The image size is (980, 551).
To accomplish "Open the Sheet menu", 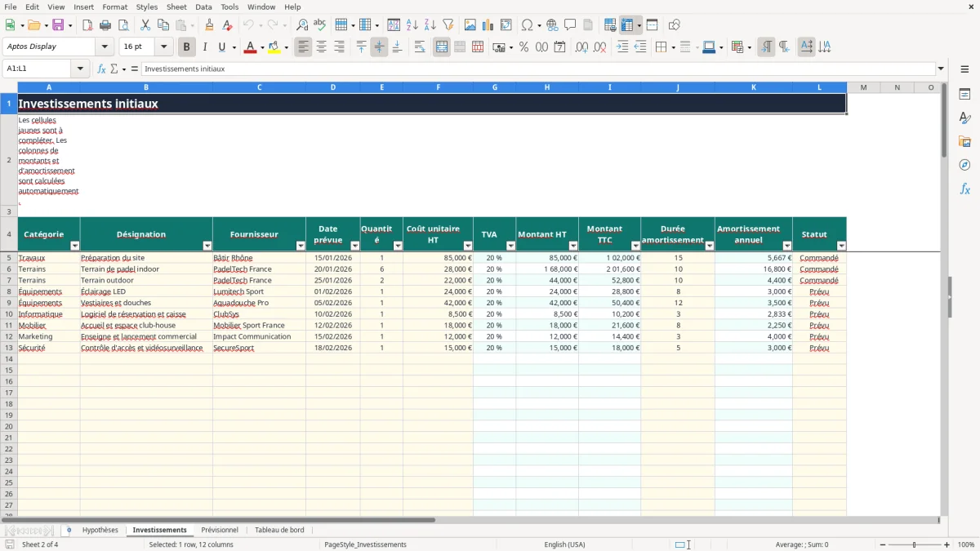I will coord(176,7).
